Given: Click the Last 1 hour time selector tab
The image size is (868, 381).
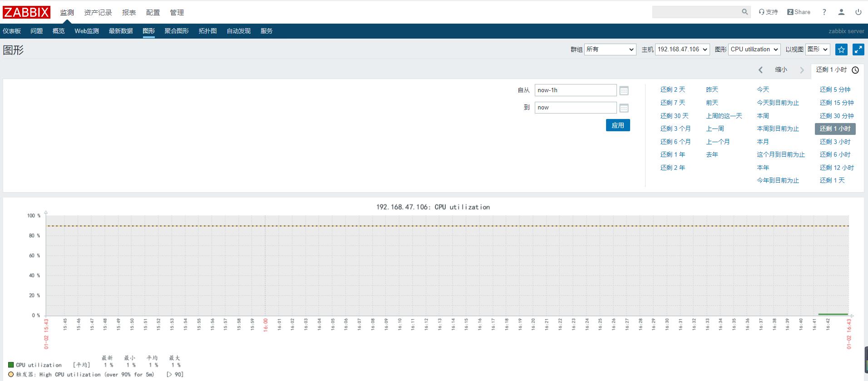Looking at the screenshot, I should click(x=837, y=70).
